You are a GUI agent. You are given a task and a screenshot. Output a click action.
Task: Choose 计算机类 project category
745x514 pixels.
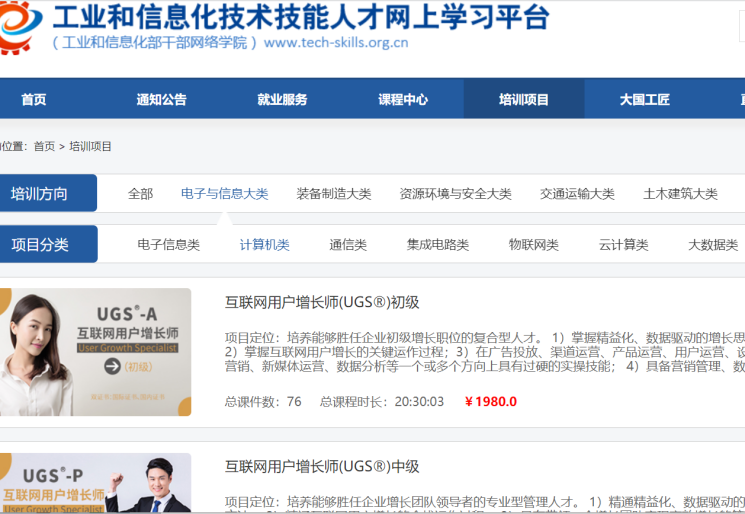265,245
